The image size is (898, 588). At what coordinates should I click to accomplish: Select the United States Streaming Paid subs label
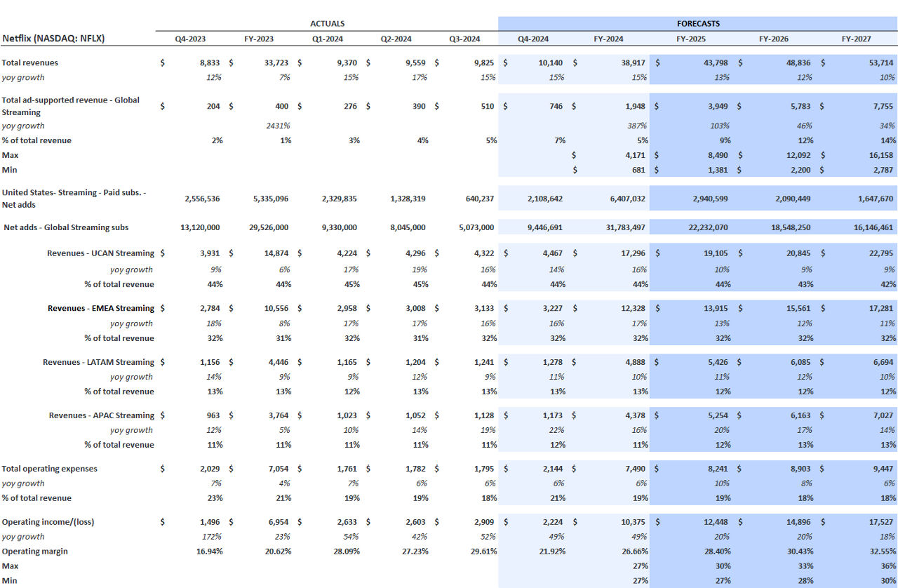coord(74,199)
